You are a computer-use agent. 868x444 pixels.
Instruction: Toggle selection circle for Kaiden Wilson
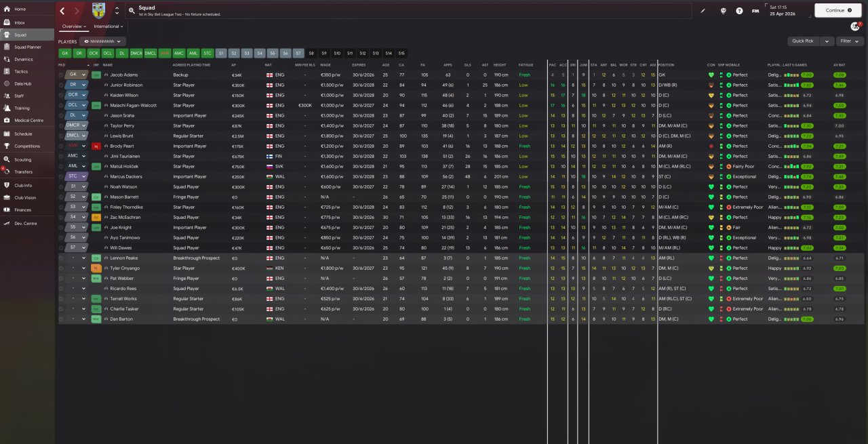point(61,95)
